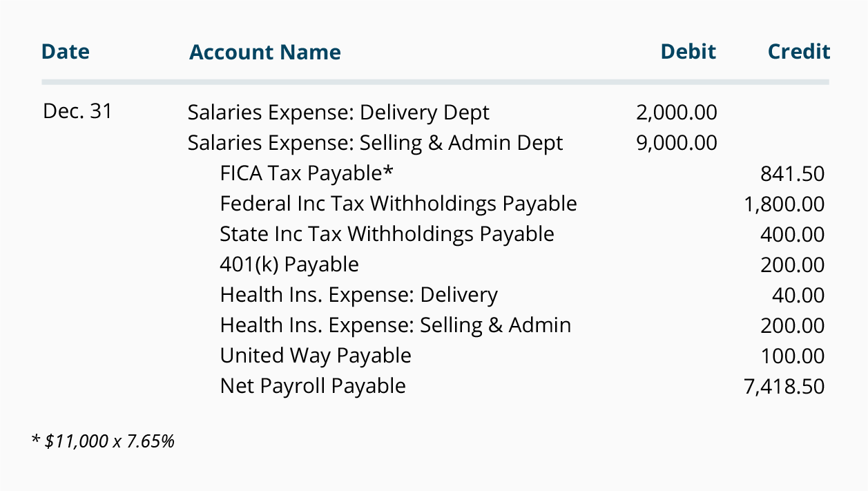
Task: Click the $11,000 x 7.65% footnote
Action: pos(104,441)
